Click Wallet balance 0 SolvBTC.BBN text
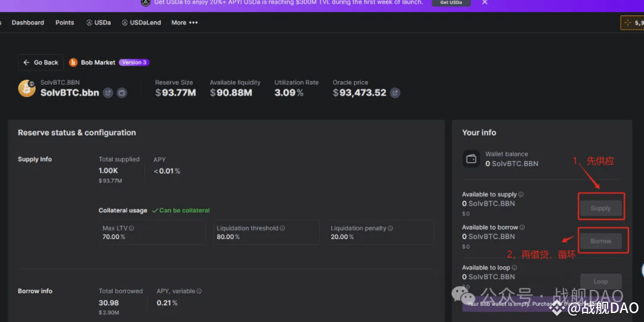 pyautogui.click(x=512, y=163)
